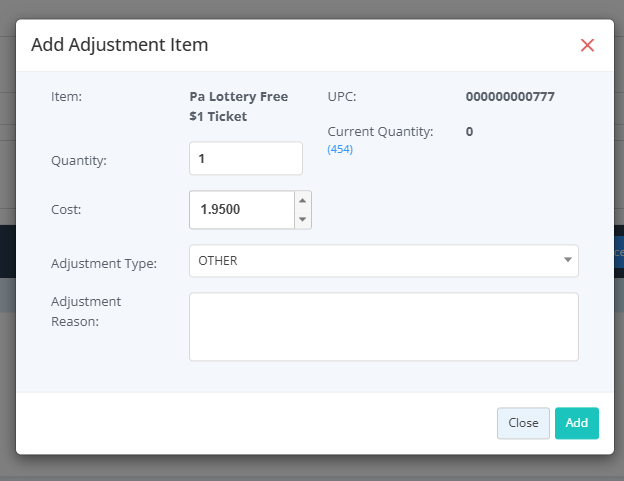Increase the Cost with the up arrow
This screenshot has height=481, width=624.
[302, 201]
